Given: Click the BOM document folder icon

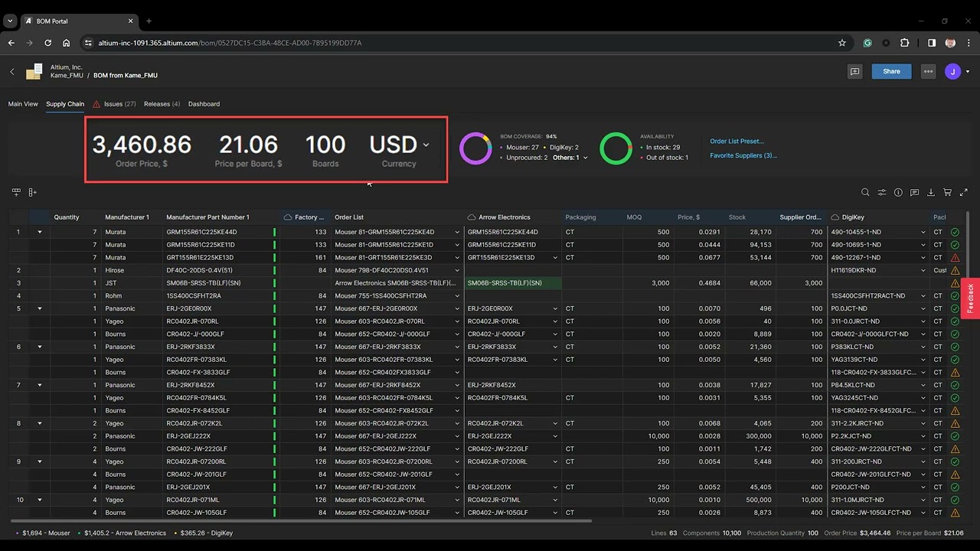Looking at the screenshot, I should pyautogui.click(x=34, y=72).
